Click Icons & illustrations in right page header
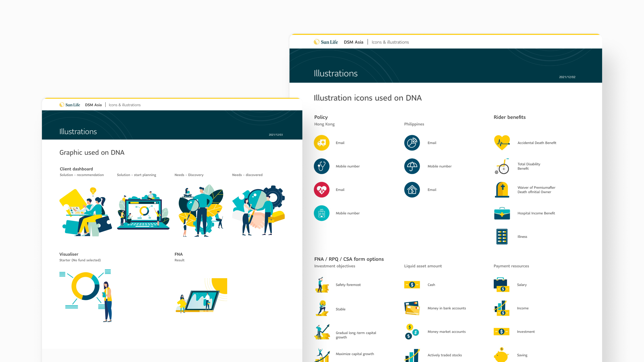The width and height of the screenshot is (644, 362). click(x=390, y=42)
